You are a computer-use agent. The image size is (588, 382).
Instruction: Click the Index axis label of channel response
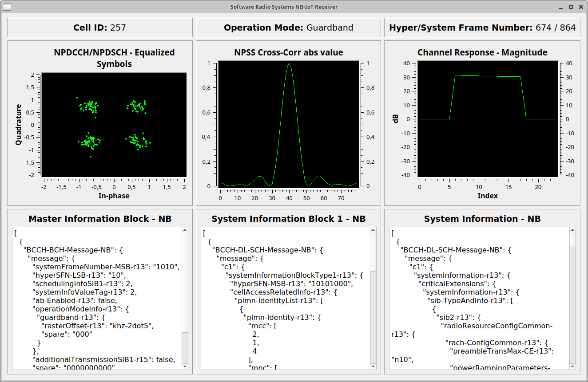[x=488, y=196]
